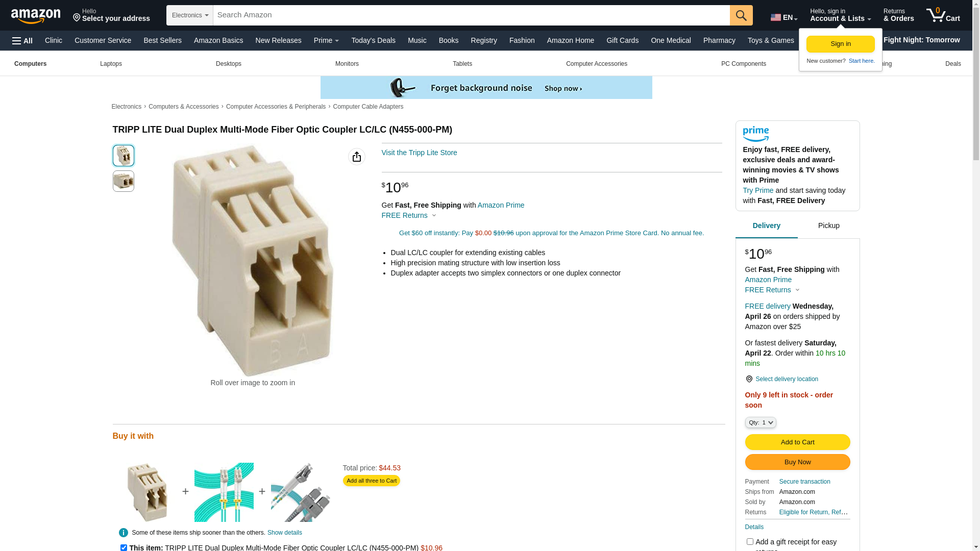Open Today's Deals in the navigation bar

click(373, 40)
